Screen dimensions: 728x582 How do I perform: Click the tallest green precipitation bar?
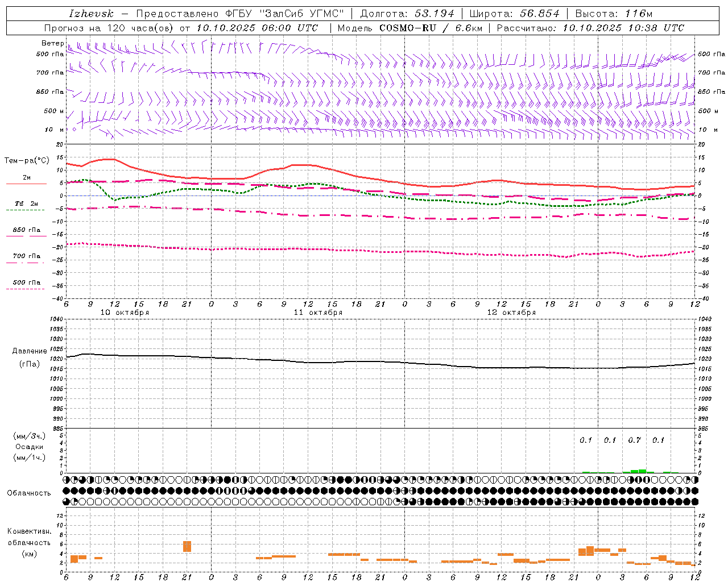pos(642,471)
